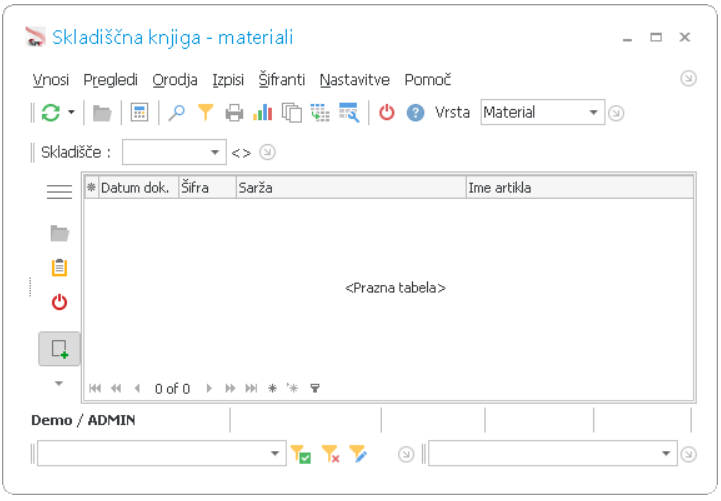Edit filter with pencil funnel icon

(358, 454)
